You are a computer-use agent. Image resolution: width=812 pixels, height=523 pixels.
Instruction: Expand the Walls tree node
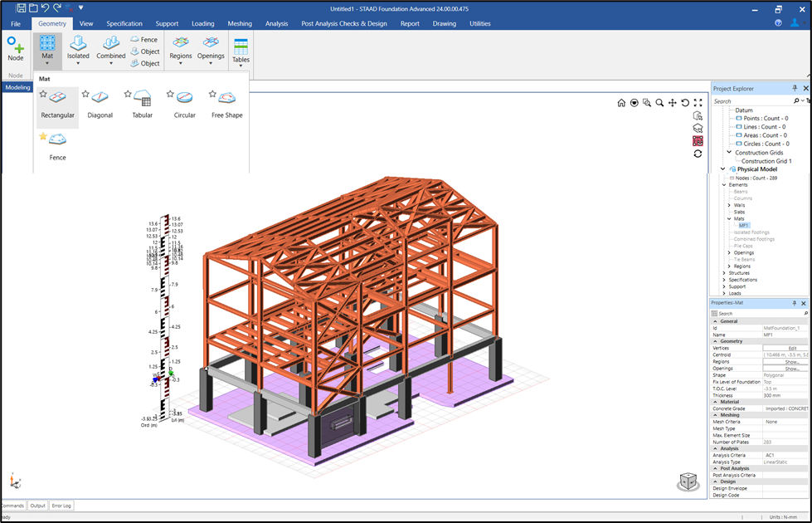click(729, 205)
